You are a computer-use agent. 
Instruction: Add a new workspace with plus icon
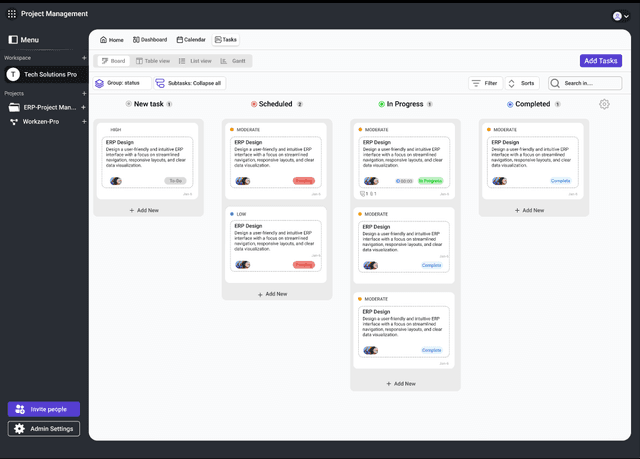click(x=84, y=58)
